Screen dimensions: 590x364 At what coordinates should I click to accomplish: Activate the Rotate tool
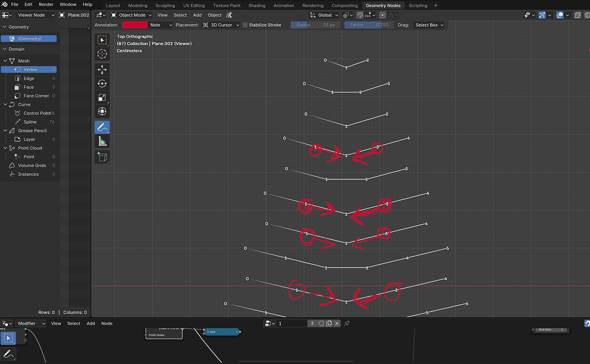[x=102, y=84]
